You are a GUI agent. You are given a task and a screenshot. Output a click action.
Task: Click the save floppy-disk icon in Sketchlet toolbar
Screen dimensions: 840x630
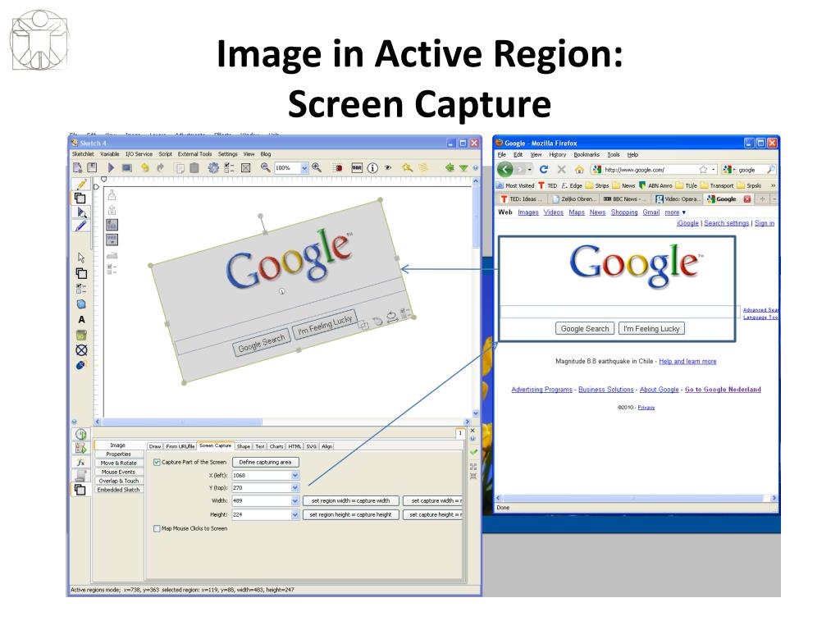(x=92, y=167)
